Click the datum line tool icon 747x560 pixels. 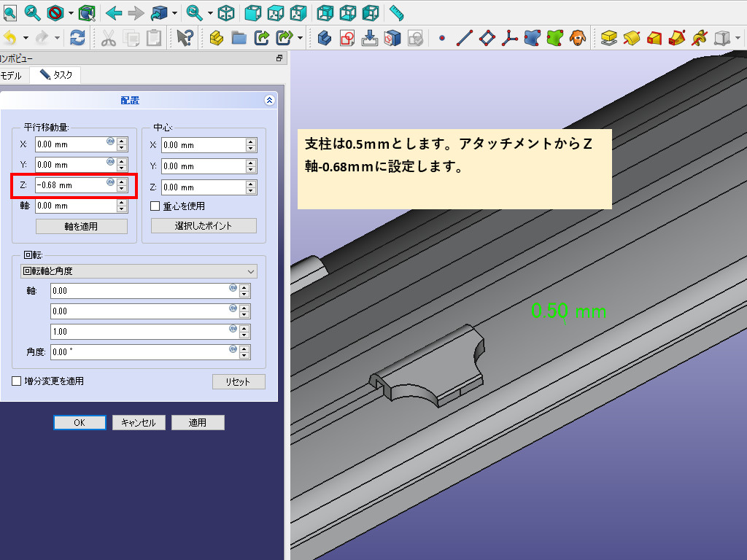coord(465,38)
